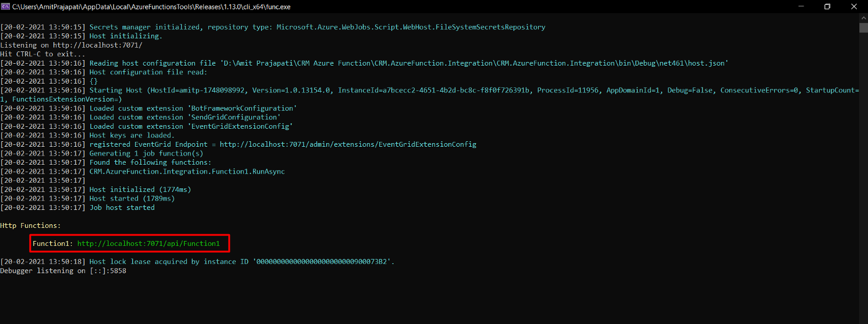Click the console icon in the title bar
Image resolution: width=868 pixels, height=324 pixels.
tap(6, 6)
